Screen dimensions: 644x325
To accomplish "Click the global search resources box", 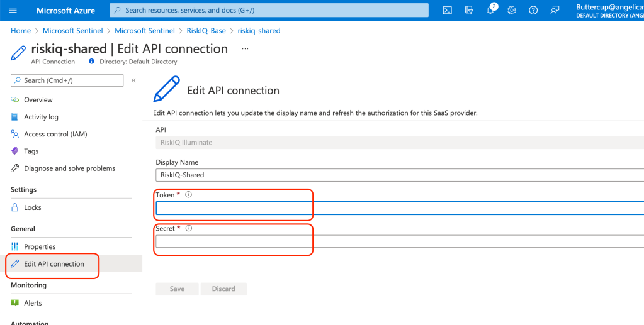I will (268, 11).
